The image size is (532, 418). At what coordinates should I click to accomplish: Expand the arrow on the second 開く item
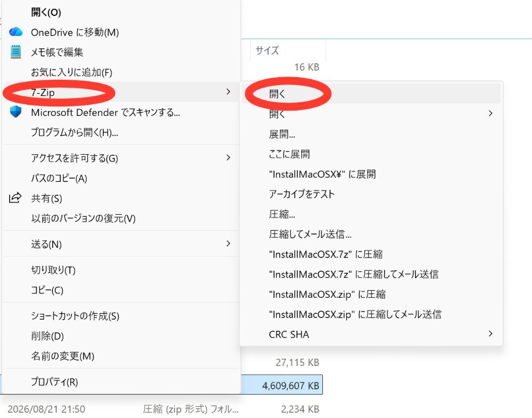[491, 113]
